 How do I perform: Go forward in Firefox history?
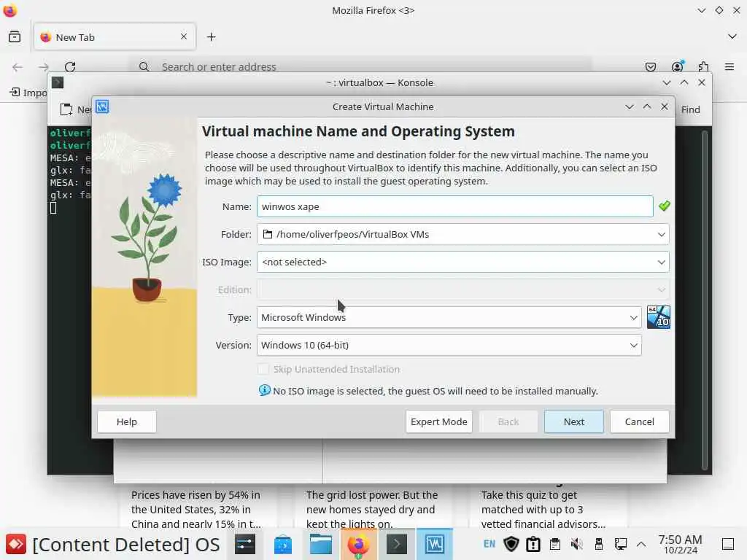point(44,67)
